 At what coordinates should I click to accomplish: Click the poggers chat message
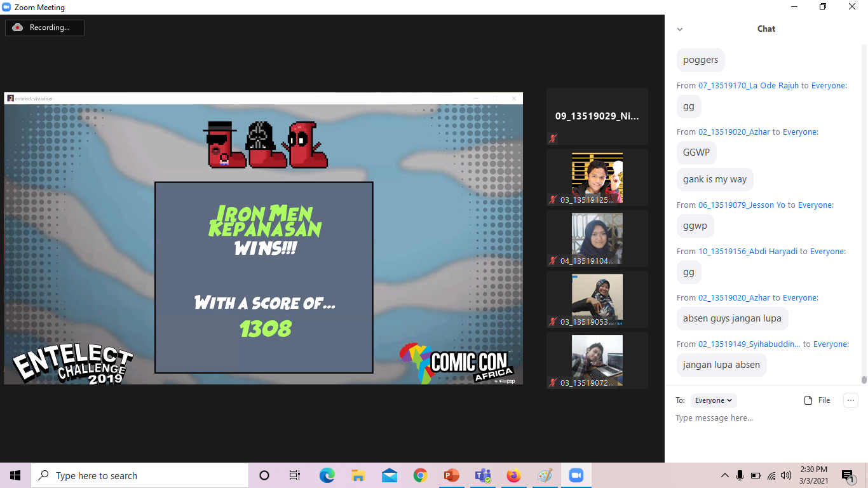(x=701, y=60)
